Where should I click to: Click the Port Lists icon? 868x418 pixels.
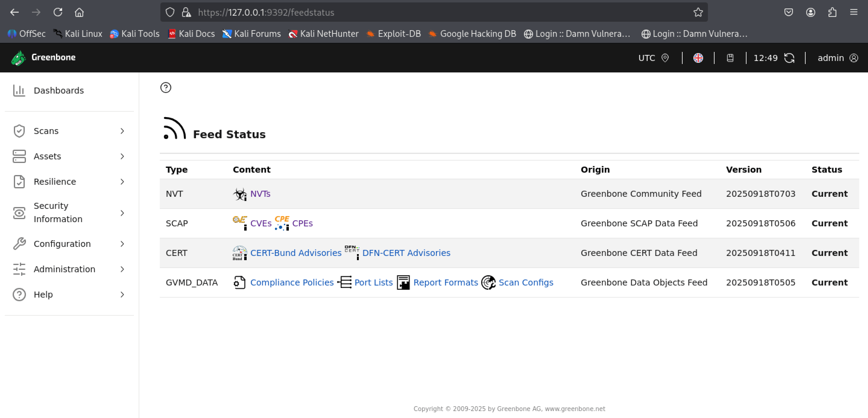(x=344, y=282)
